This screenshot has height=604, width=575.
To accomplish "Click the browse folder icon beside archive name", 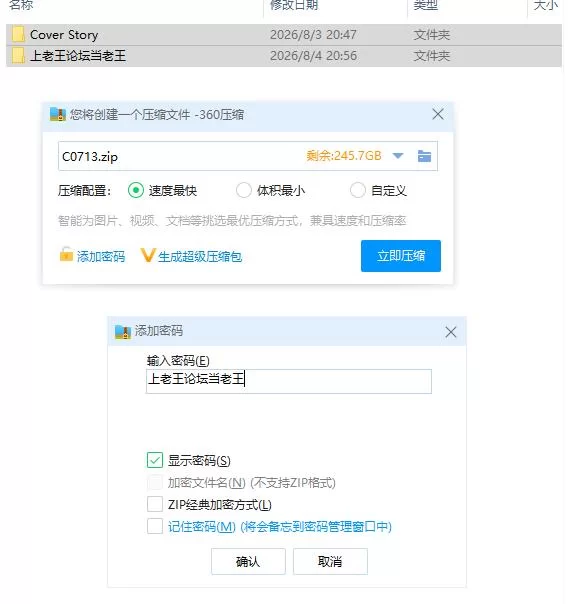I will [424, 156].
